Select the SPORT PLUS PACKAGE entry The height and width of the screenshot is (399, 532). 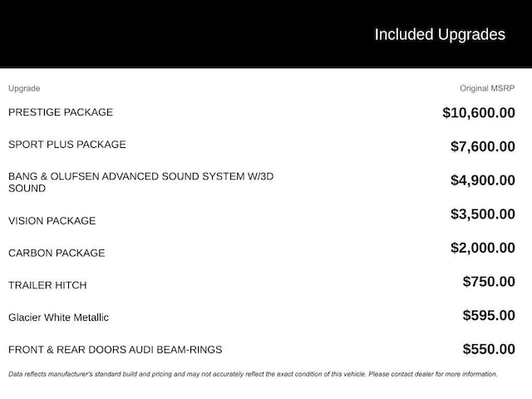[x=67, y=145]
